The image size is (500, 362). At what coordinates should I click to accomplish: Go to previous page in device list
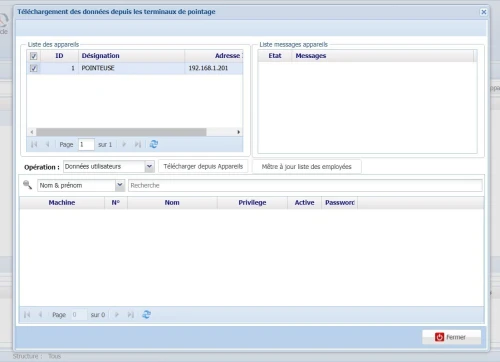47,144
